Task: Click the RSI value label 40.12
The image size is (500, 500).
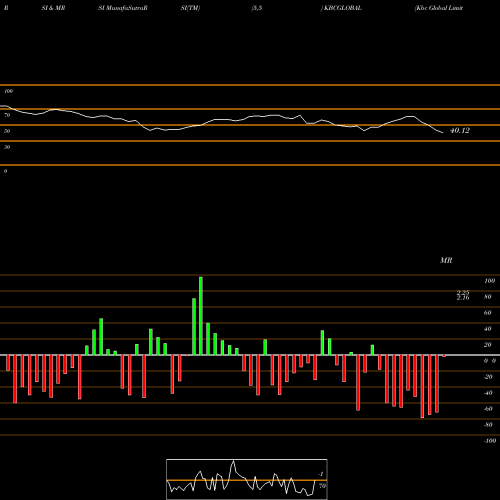Action: (460, 131)
